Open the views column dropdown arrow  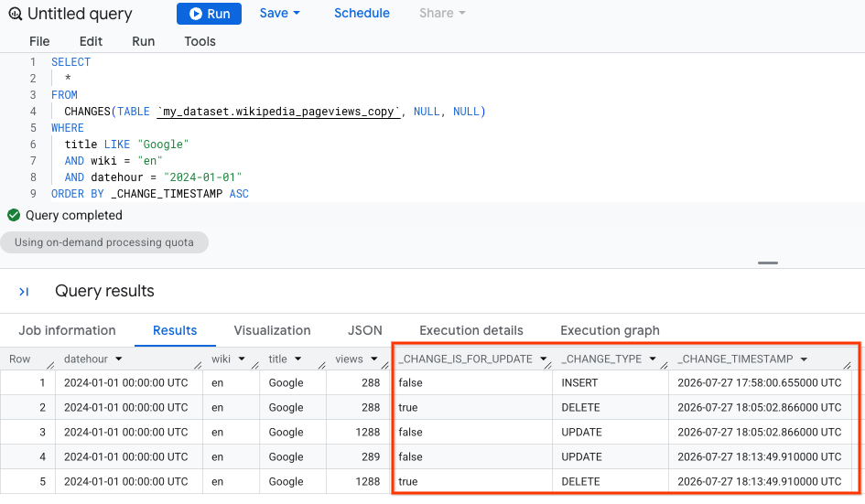coord(374,359)
